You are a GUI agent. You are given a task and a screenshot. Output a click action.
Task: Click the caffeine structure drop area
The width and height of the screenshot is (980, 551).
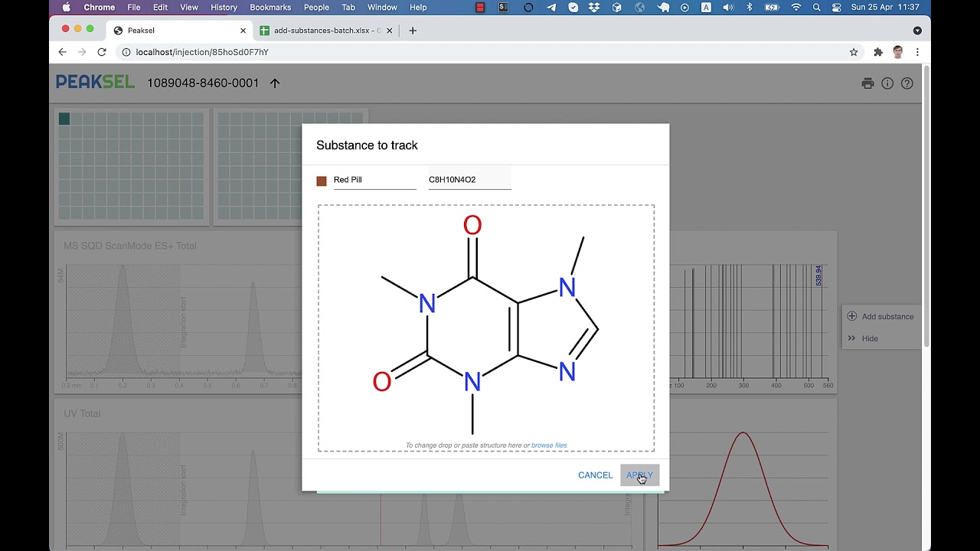[486, 328]
